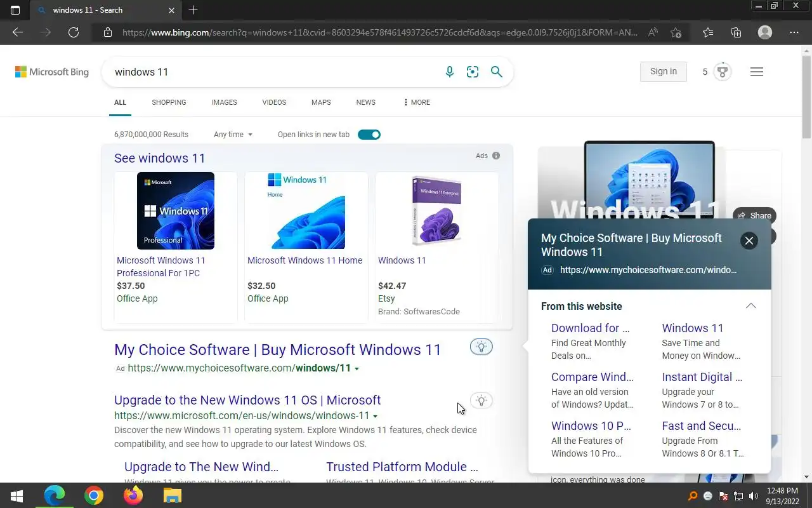Open the Windows 11 link in popup

point(693,328)
